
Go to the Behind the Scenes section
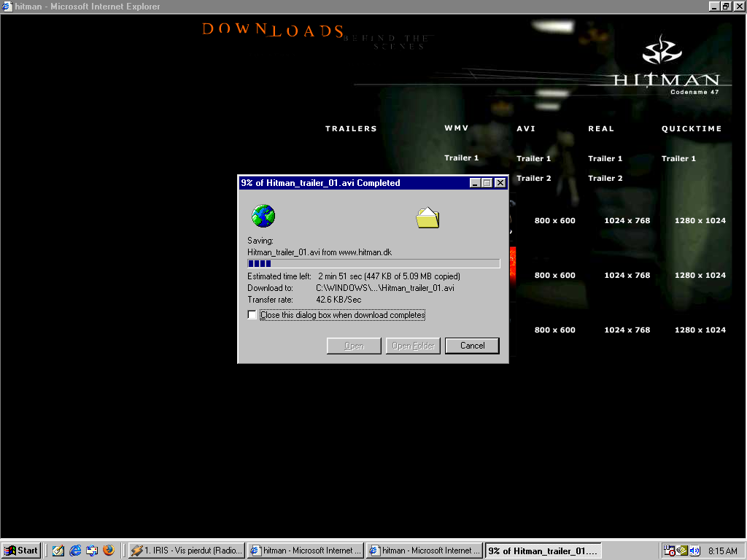(x=397, y=42)
